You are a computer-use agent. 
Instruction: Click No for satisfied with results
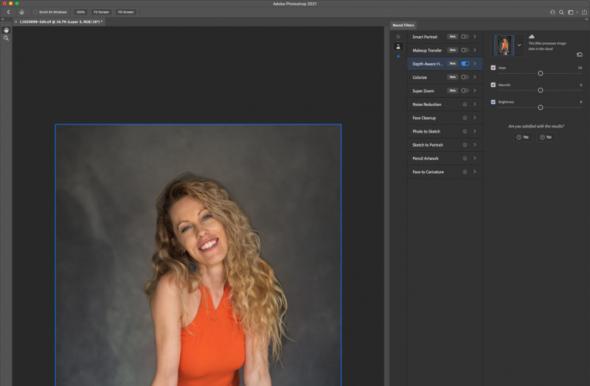(546, 137)
